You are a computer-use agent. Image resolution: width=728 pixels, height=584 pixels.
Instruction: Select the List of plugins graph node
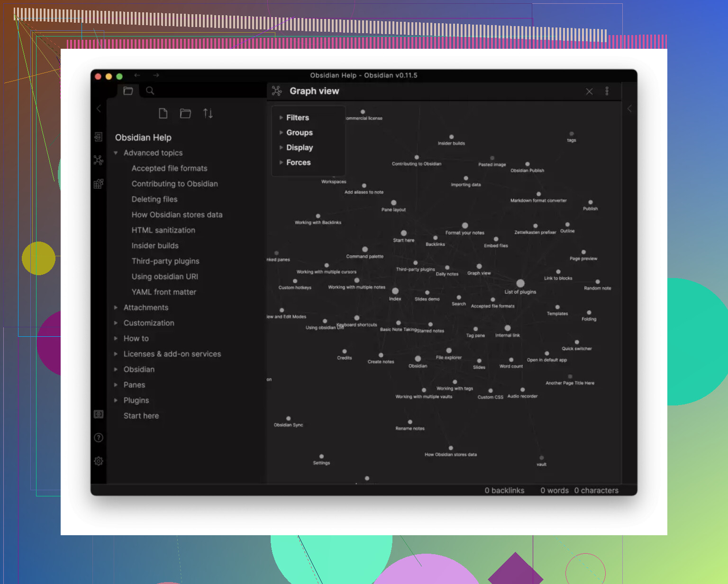[520, 283]
